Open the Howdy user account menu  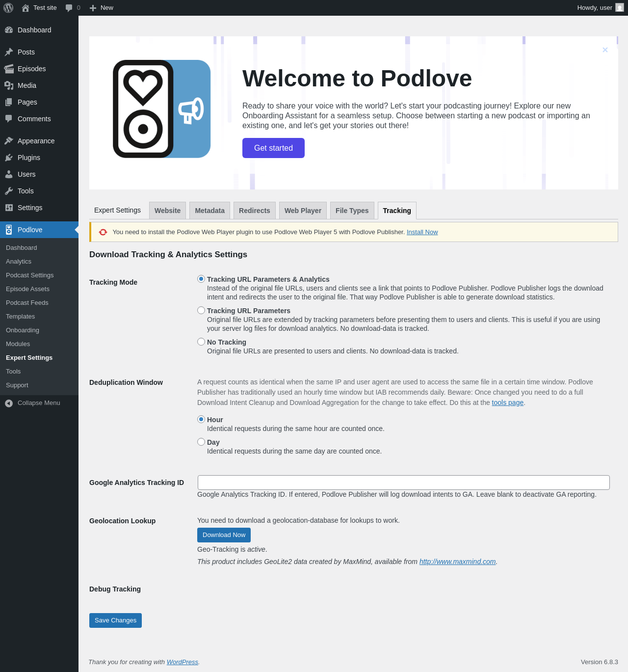coord(600,8)
